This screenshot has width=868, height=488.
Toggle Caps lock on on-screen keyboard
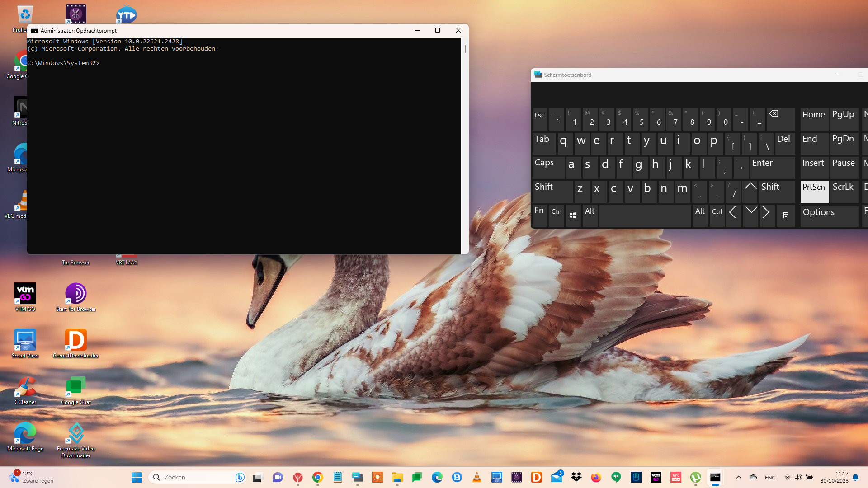tap(547, 167)
